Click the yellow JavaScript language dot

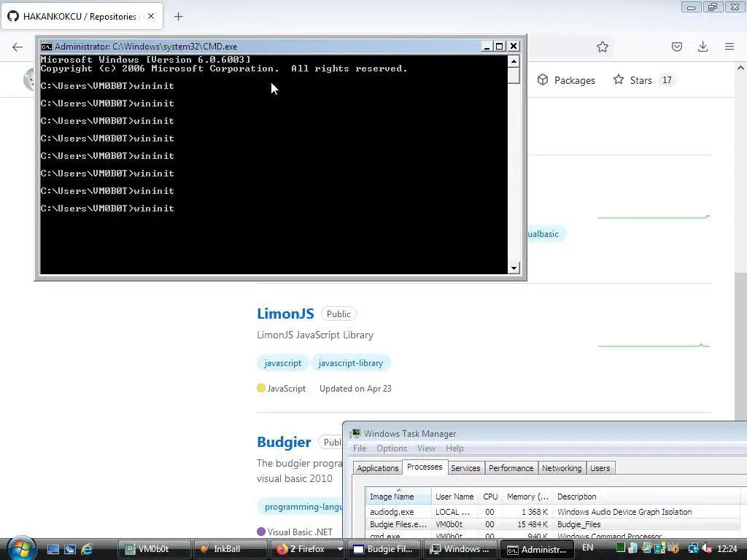[x=261, y=388]
